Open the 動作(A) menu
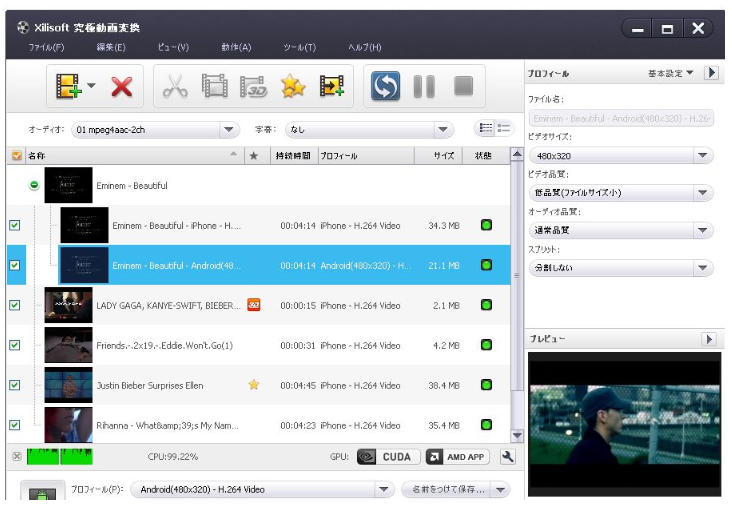The height and width of the screenshot is (505, 732). [x=236, y=47]
